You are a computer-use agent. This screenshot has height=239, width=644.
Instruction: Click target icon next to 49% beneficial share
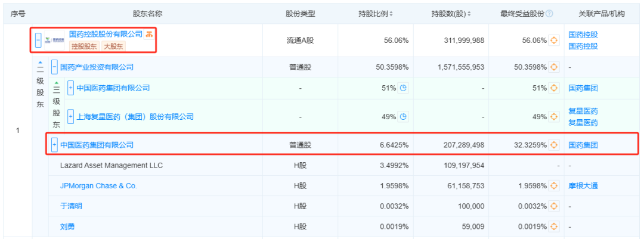(x=554, y=117)
